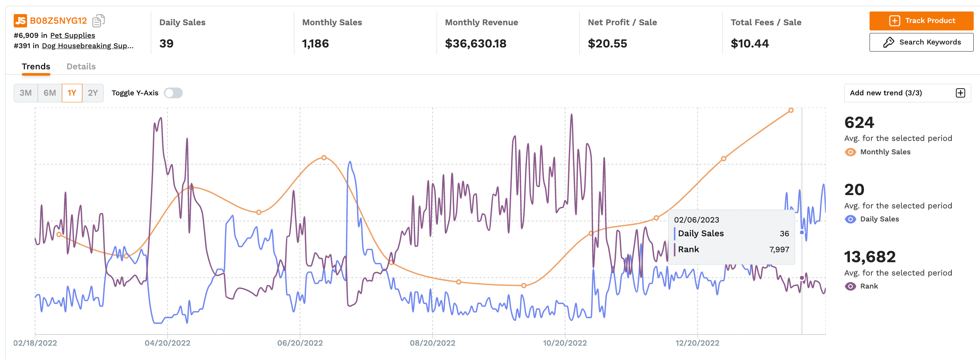The image size is (980, 359).
Task: Hide the Rank trend via eye icon
Action: (x=850, y=286)
